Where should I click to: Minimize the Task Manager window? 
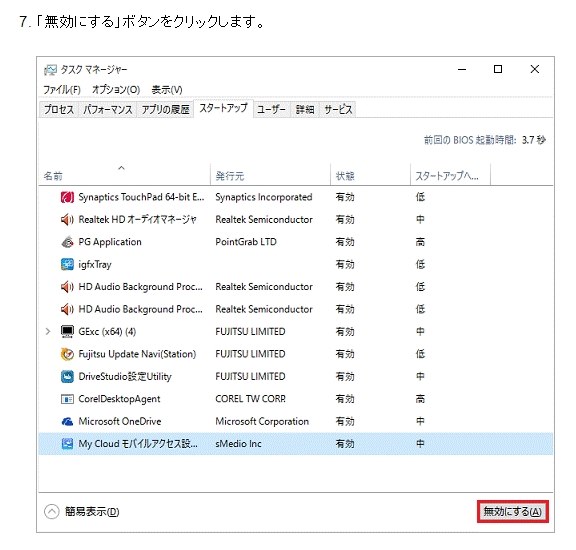point(462,69)
